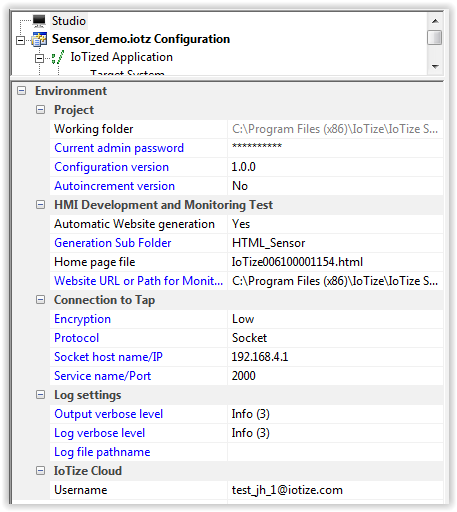Screen dimensions: 457x512
Task: Click the Autoincrement version No value
Action: [335, 186]
